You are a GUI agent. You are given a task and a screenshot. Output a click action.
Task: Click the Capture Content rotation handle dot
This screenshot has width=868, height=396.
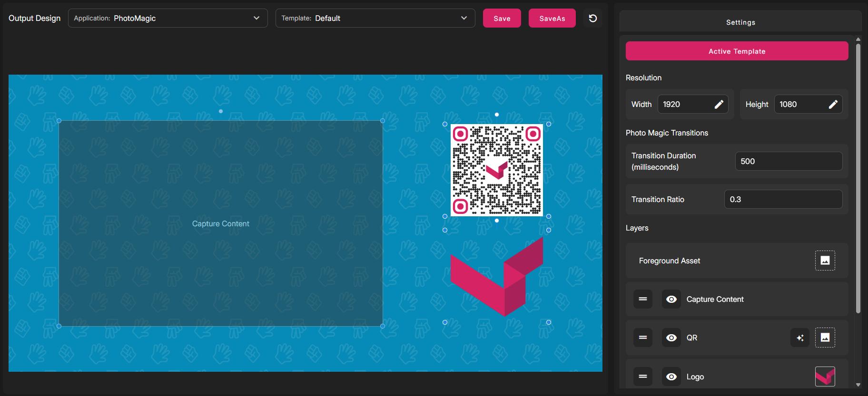click(x=221, y=111)
